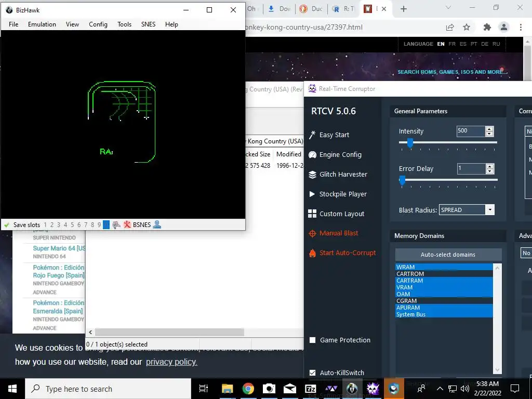The width and height of the screenshot is (532, 399).
Task: Click the website search ROMs field
Action: (x=453, y=72)
